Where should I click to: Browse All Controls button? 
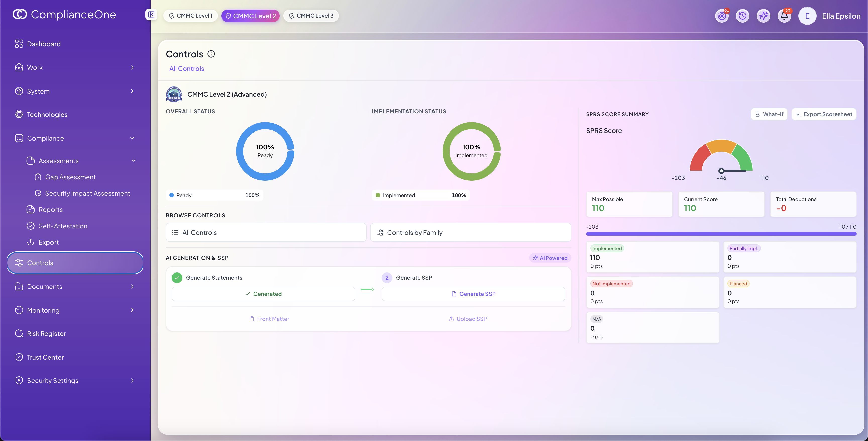click(266, 232)
